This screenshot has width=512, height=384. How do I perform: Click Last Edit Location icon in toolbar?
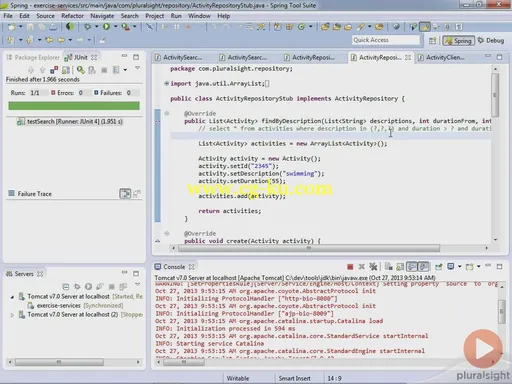tap(49, 40)
